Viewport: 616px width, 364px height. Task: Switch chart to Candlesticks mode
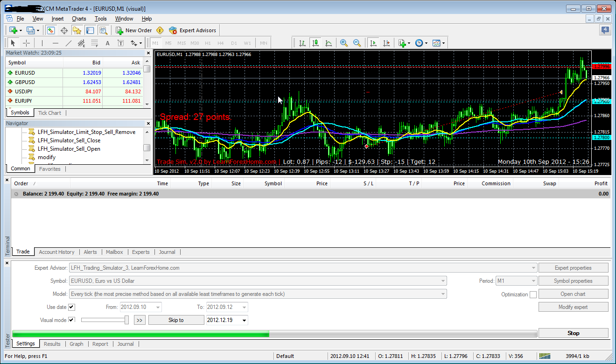[315, 43]
